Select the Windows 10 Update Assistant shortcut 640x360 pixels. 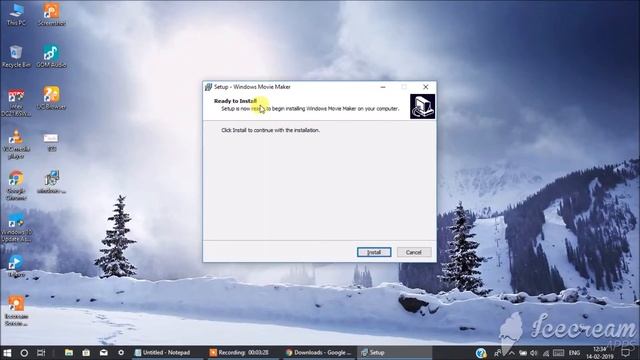[x=16, y=228]
